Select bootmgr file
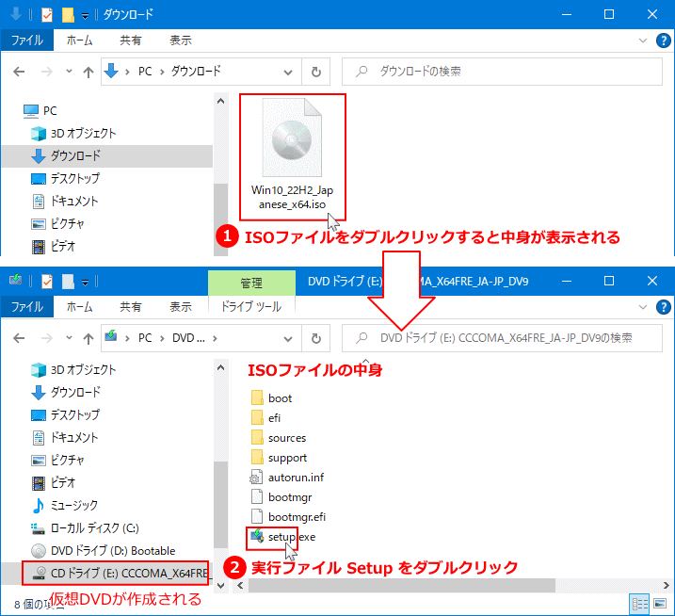 coord(281,497)
